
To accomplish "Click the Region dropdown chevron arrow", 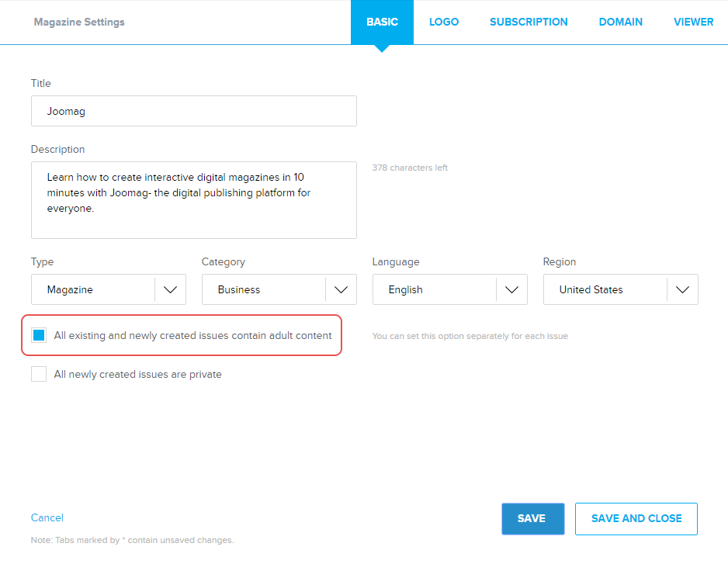I will pyautogui.click(x=682, y=289).
